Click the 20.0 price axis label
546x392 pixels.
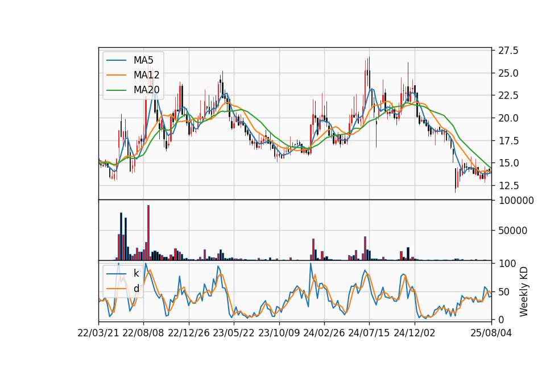508,118
